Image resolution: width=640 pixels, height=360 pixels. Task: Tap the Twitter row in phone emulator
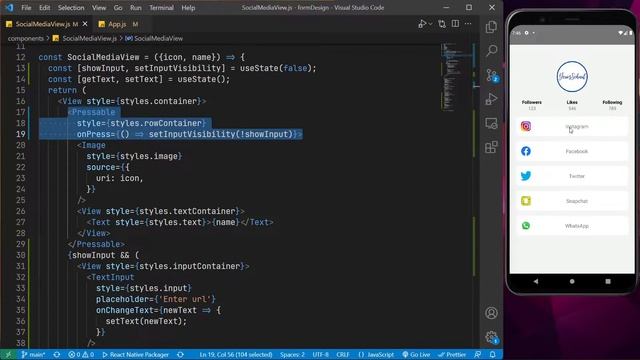click(x=572, y=176)
